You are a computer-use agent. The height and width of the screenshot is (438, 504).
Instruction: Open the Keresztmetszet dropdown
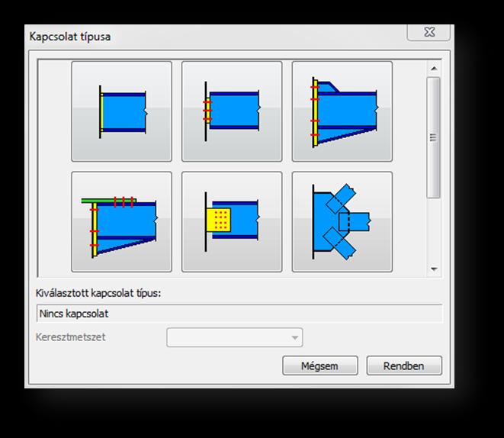coord(235,337)
